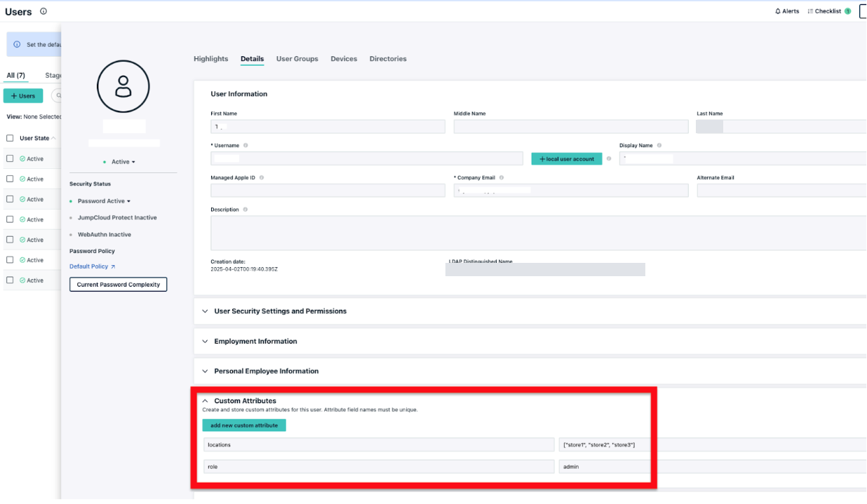Click the info icon next to Description label
867x504 pixels.
pos(246,210)
